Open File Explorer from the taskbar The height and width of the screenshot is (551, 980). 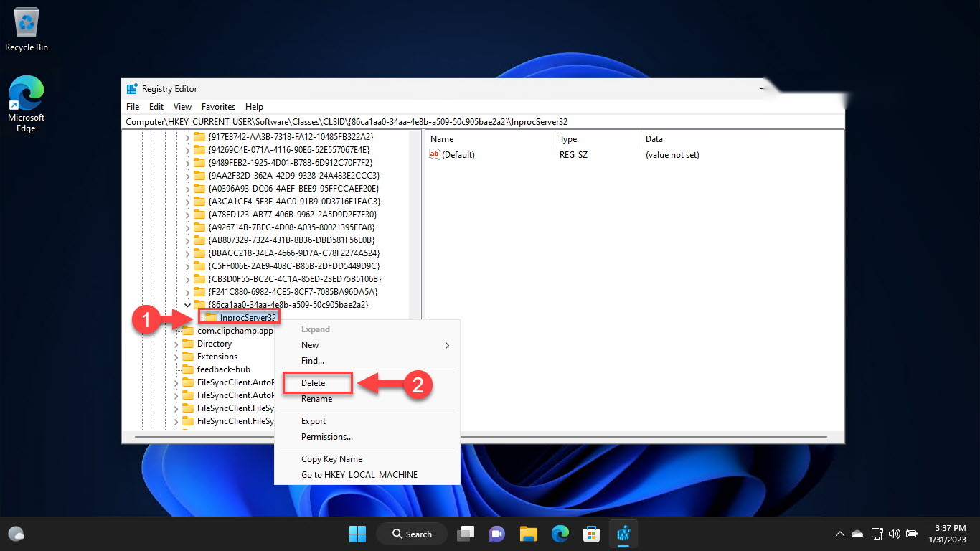529,534
